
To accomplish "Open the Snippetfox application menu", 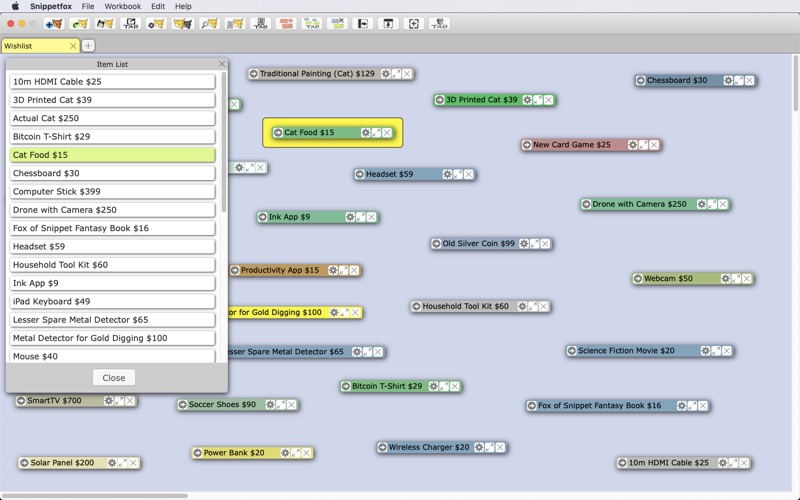I will [51, 6].
